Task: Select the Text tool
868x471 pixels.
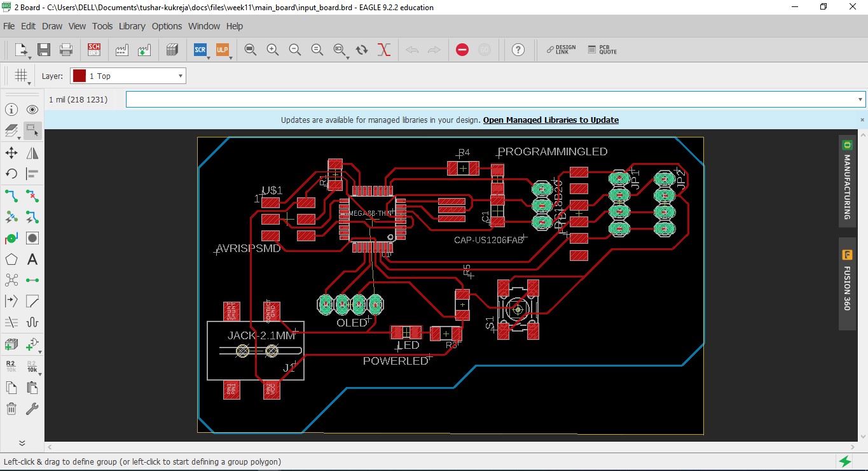Action: (32, 260)
